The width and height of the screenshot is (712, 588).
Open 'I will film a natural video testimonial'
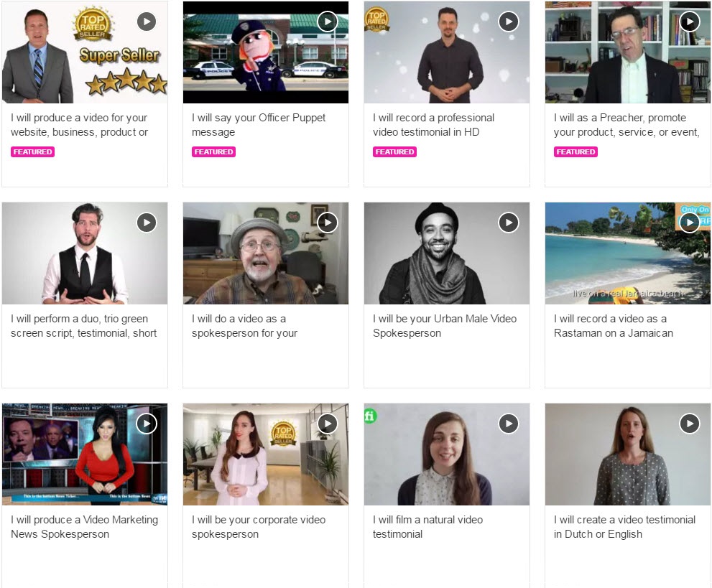click(427, 527)
